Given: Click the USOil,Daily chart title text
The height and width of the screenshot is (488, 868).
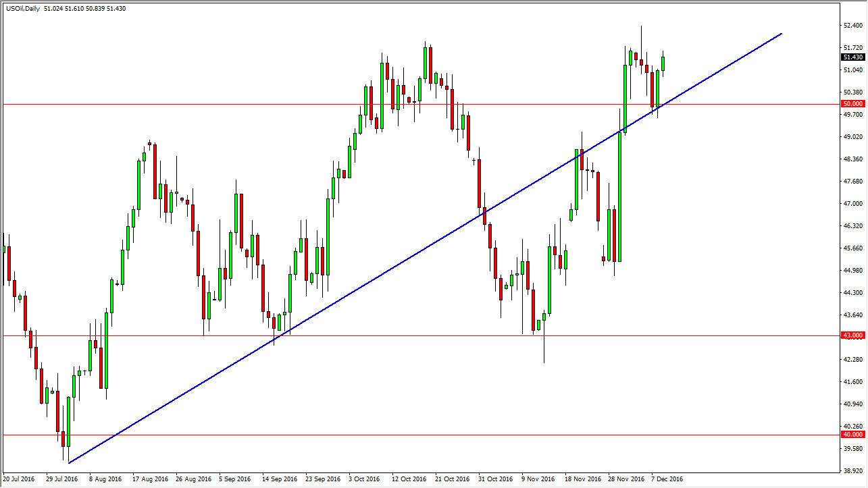Looking at the screenshot, I should (24, 8).
